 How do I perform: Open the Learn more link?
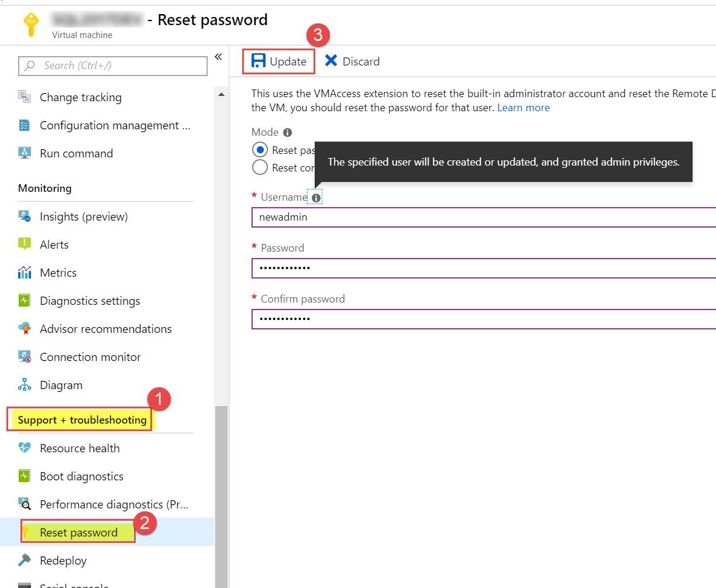[524, 107]
